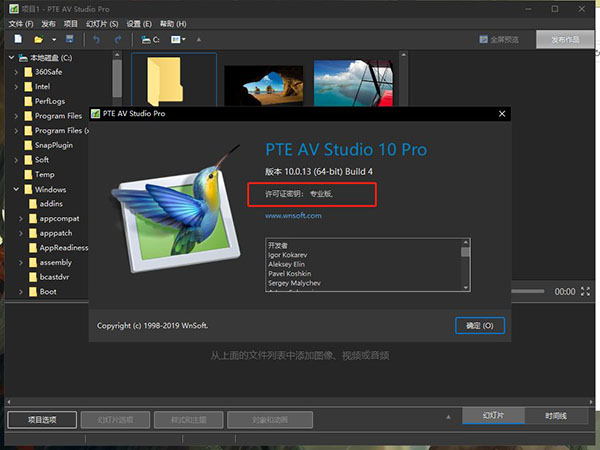600x450 pixels.
Task: Select the Program Files folder in tree
Action: tap(57, 116)
